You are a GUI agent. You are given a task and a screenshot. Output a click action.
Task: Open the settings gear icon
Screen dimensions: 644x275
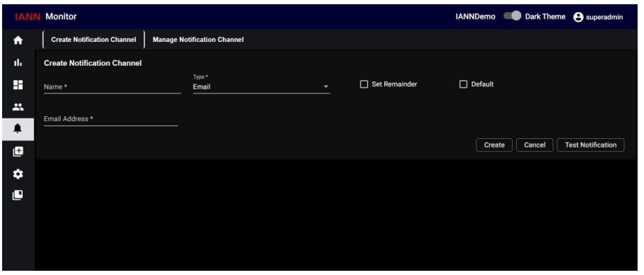tap(18, 174)
